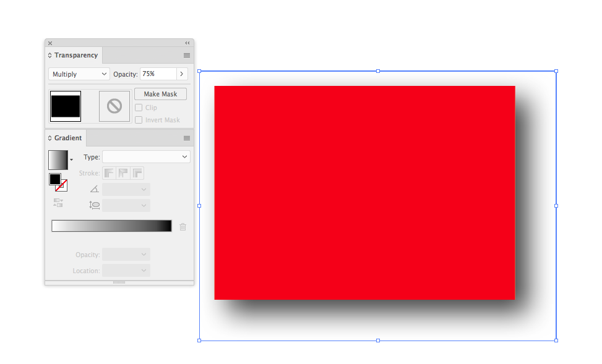Image resolution: width=602 pixels, height=364 pixels.
Task: Click top-right selection handle
Action: [x=556, y=71]
